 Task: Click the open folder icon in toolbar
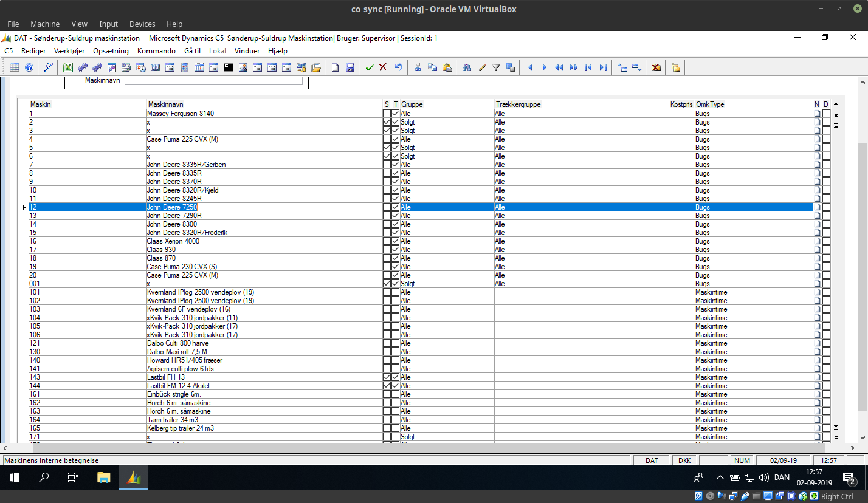[x=316, y=67]
